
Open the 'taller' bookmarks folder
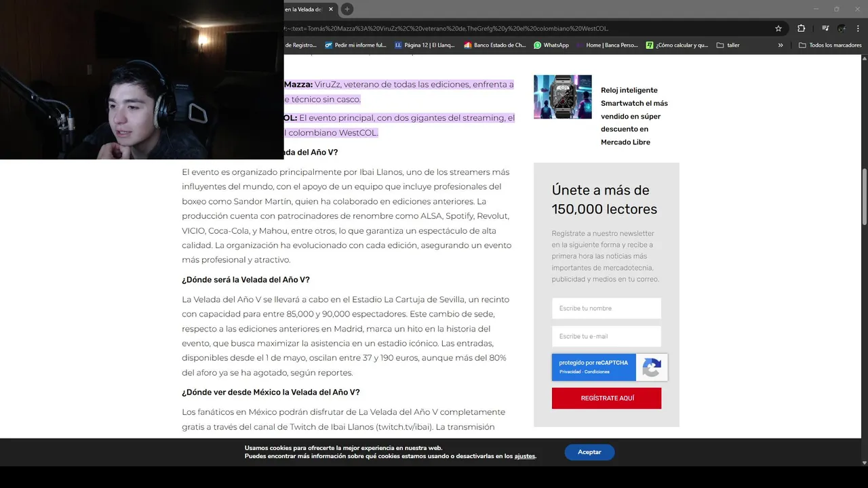click(x=728, y=45)
